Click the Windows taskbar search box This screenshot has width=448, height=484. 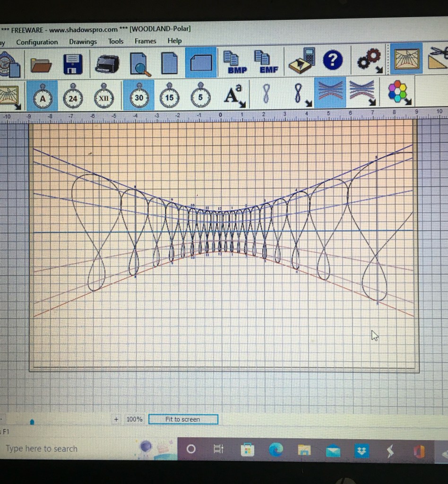42,449
